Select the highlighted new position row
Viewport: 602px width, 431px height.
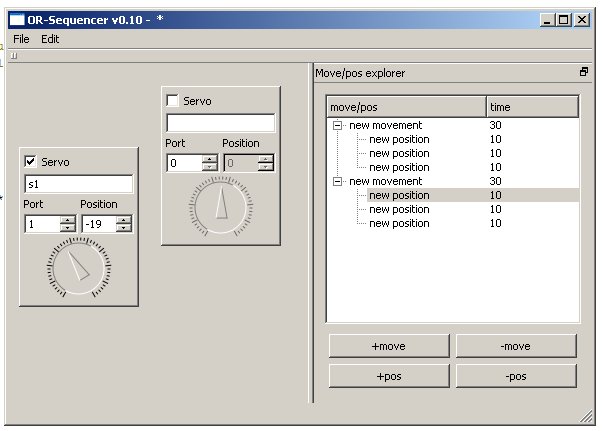click(x=399, y=196)
